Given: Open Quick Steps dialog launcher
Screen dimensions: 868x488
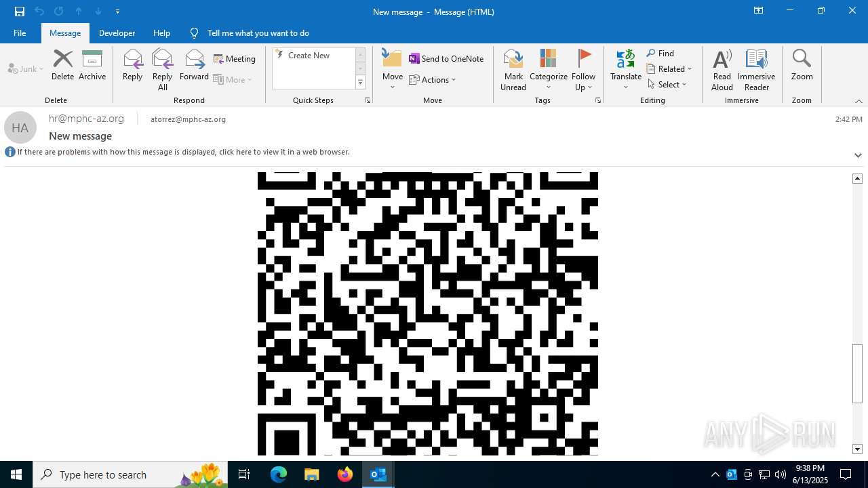Looking at the screenshot, I should point(368,100).
